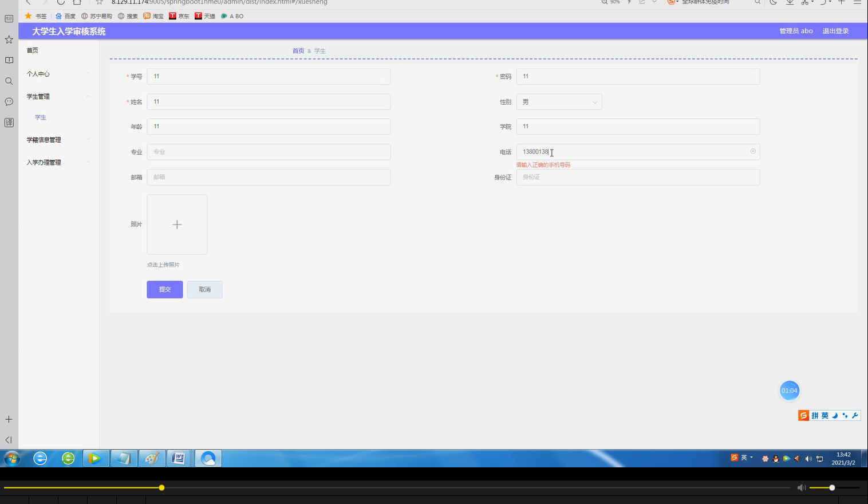Open the 性别 dropdown
Image resolution: width=868 pixels, height=504 pixels.
pyautogui.click(x=559, y=102)
